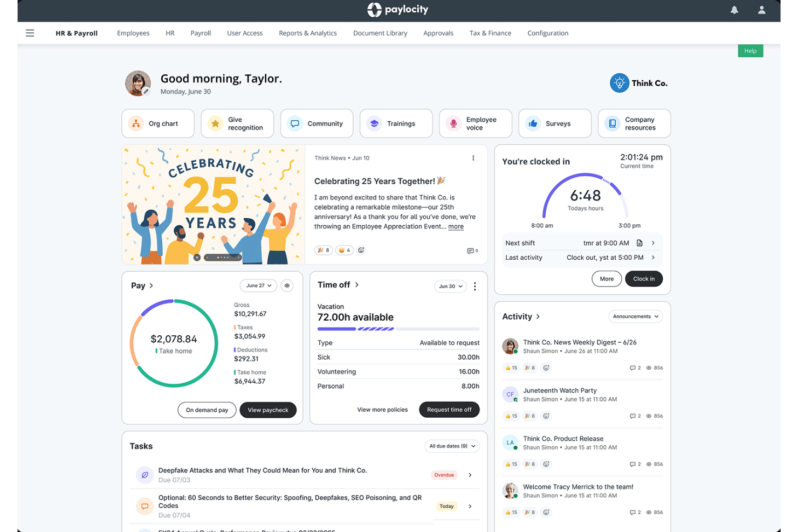The width and height of the screenshot is (798, 532).
Task: Open Last activity details chevron
Action: (x=653, y=258)
